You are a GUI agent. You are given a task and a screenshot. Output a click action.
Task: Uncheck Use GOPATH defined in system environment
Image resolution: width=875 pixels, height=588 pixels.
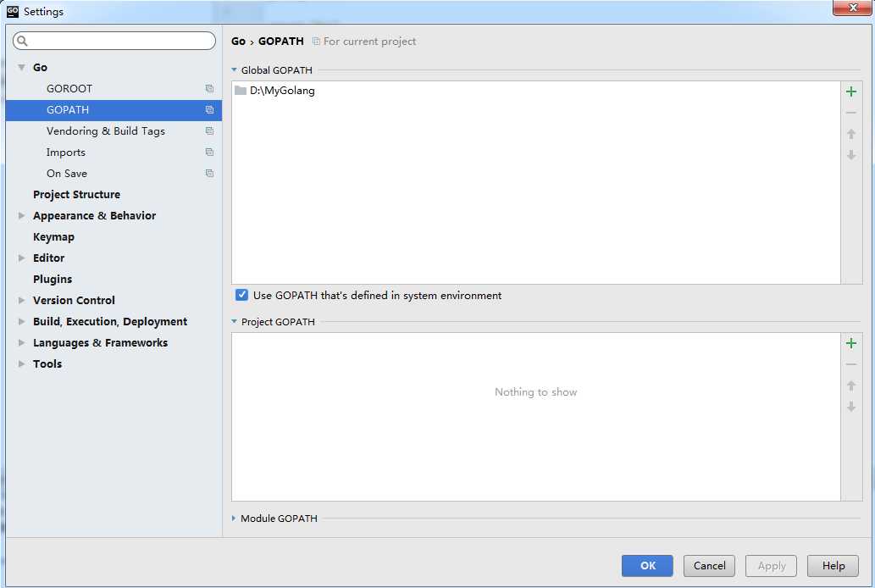[x=242, y=296]
